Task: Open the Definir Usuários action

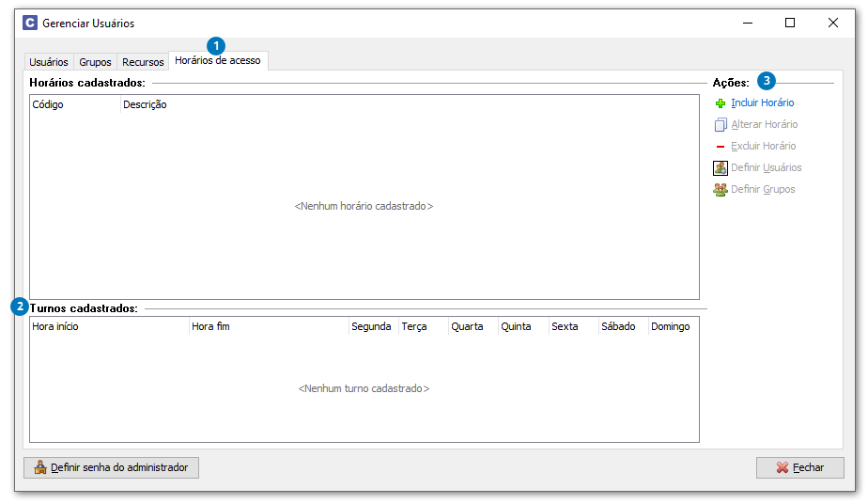Action: [x=767, y=167]
